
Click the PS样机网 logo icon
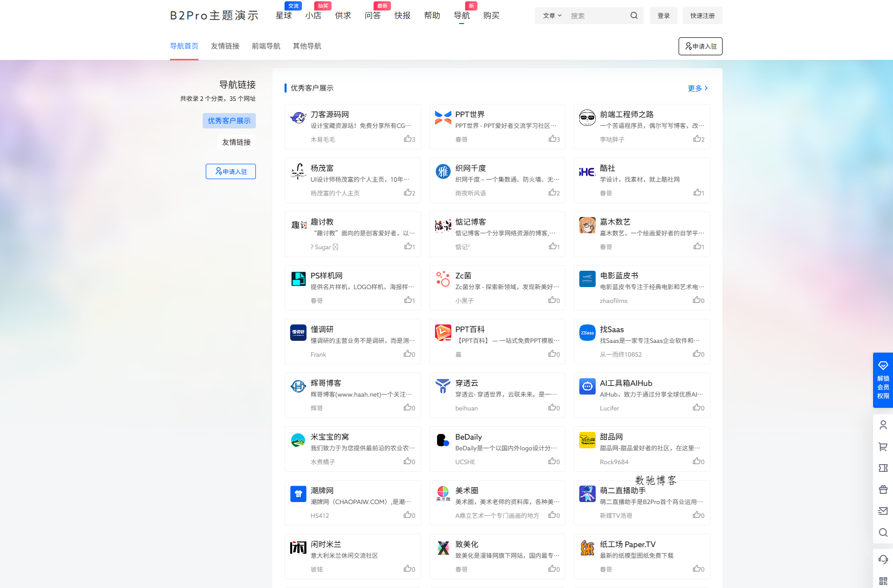coord(298,279)
